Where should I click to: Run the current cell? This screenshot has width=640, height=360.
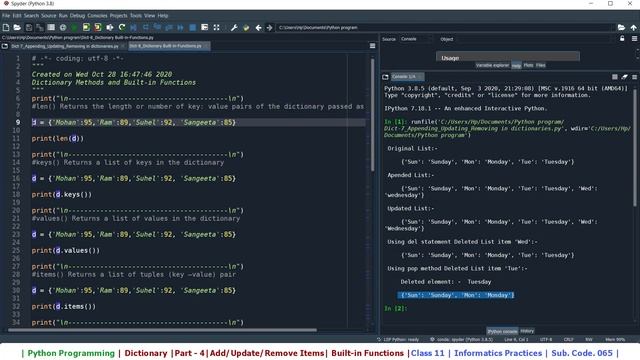click(86, 27)
